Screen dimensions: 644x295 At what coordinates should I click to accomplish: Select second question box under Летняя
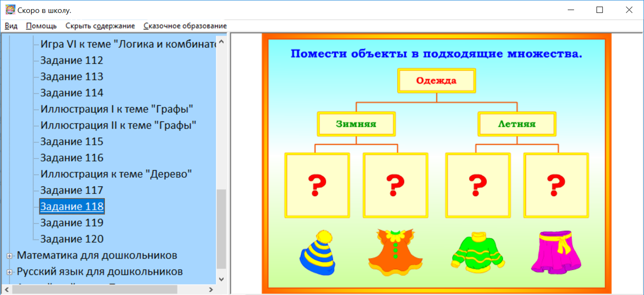pos(556,185)
